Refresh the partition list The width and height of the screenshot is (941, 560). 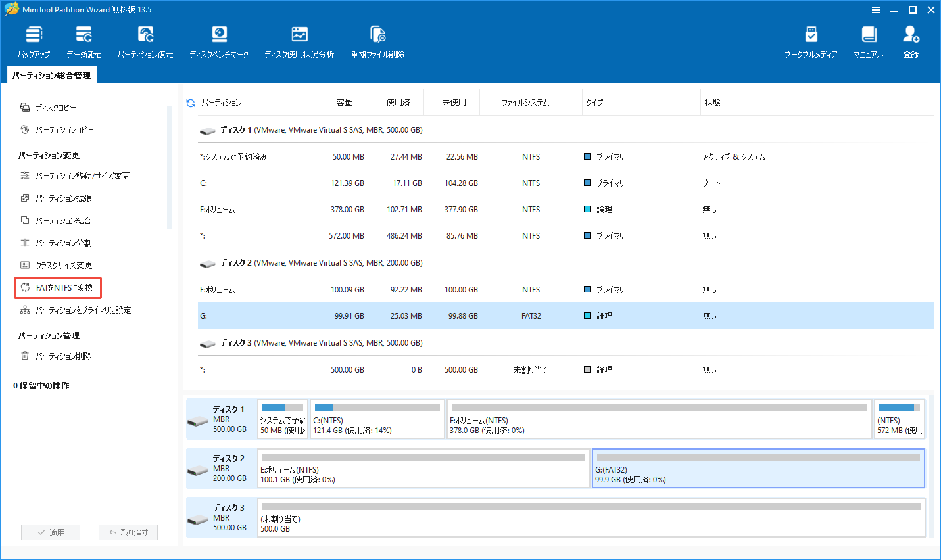click(x=190, y=102)
